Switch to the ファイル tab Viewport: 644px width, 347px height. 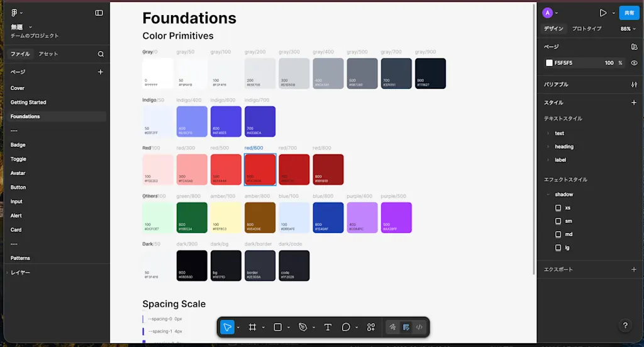(20, 54)
